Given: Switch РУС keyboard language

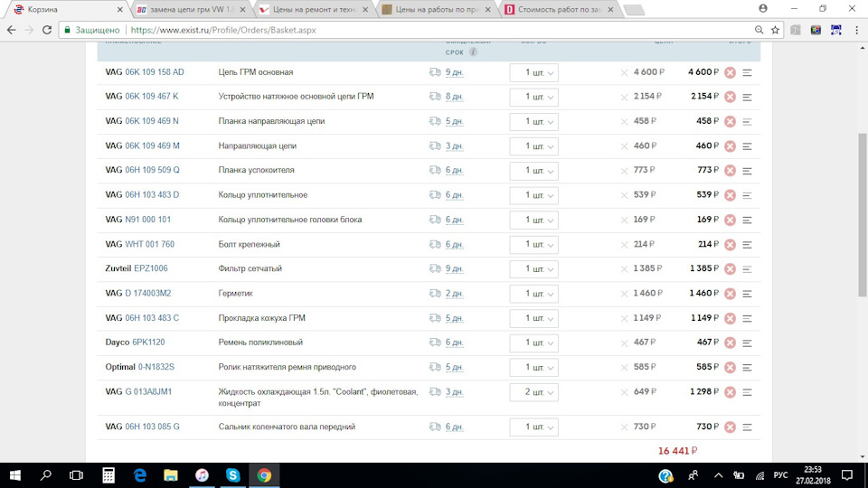Looking at the screenshot, I should pos(780,475).
